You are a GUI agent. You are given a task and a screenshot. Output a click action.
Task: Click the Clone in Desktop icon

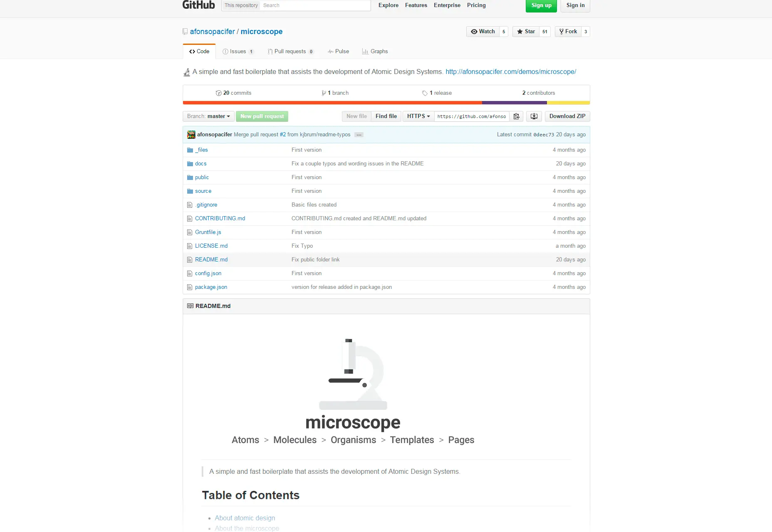534,116
